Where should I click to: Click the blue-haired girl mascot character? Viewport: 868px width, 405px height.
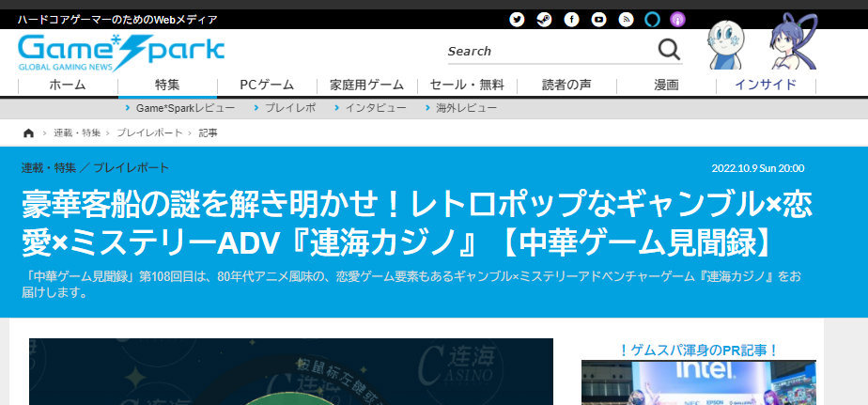coord(792,41)
